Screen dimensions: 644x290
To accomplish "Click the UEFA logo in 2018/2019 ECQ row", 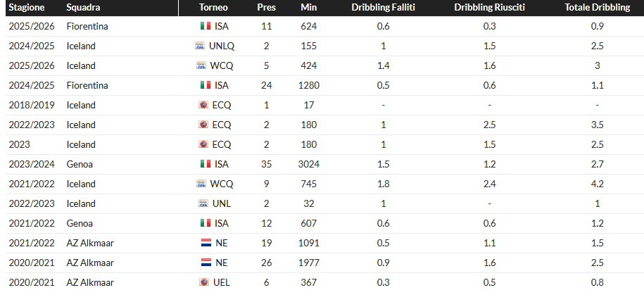I will pos(205,105).
